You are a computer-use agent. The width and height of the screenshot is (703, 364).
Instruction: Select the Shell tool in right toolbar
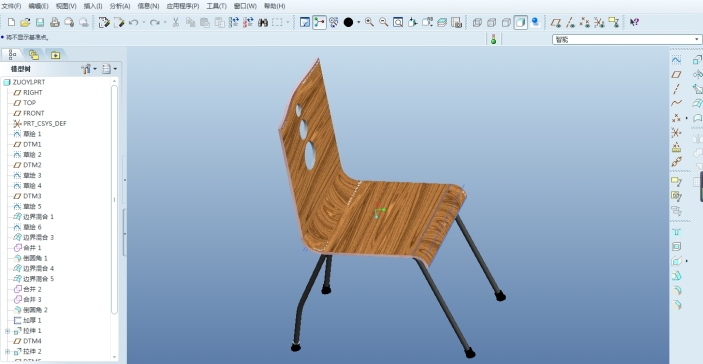pyautogui.click(x=677, y=247)
